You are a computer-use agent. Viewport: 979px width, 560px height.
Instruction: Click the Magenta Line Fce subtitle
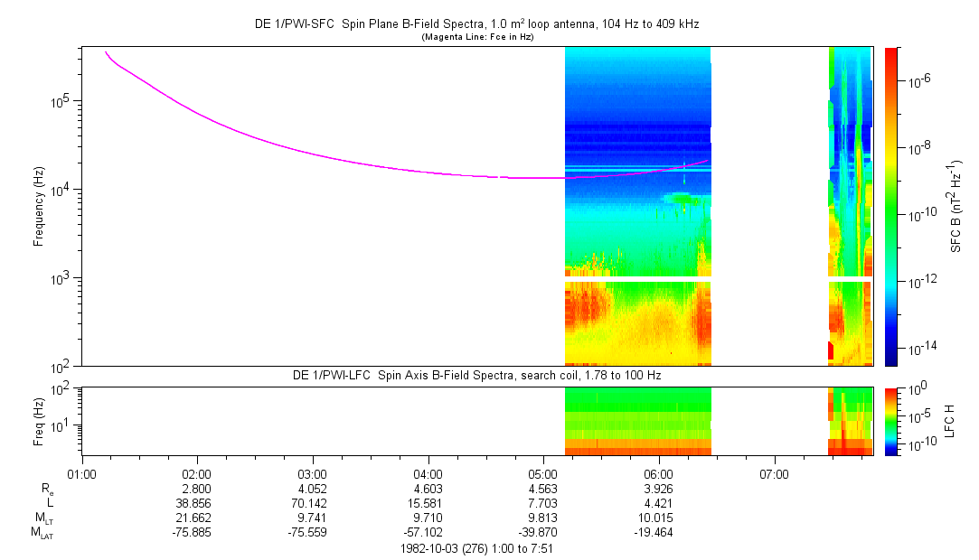(x=476, y=37)
